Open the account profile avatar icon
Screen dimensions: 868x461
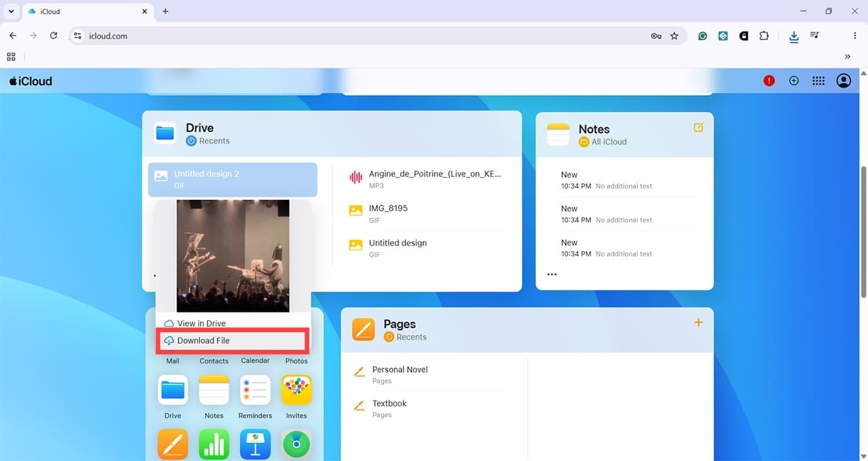[x=844, y=81]
